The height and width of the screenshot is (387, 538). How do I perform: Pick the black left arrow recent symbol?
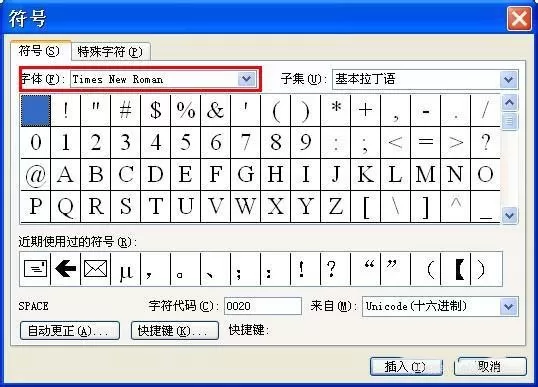point(65,269)
